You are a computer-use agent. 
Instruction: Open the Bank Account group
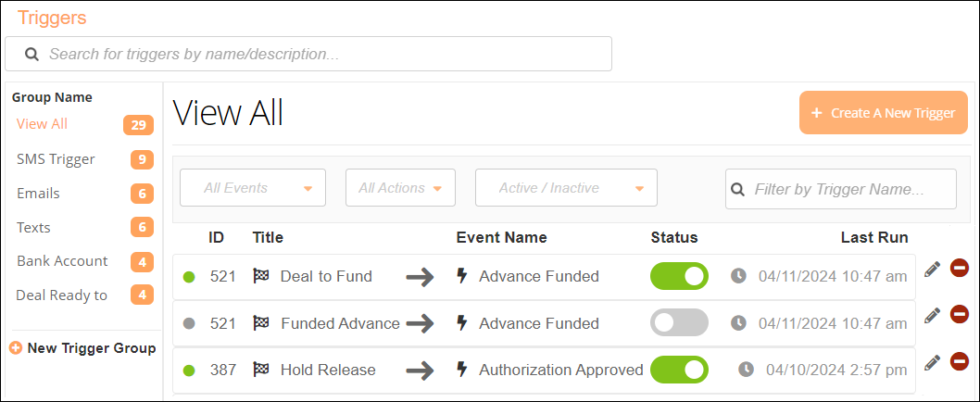62,261
